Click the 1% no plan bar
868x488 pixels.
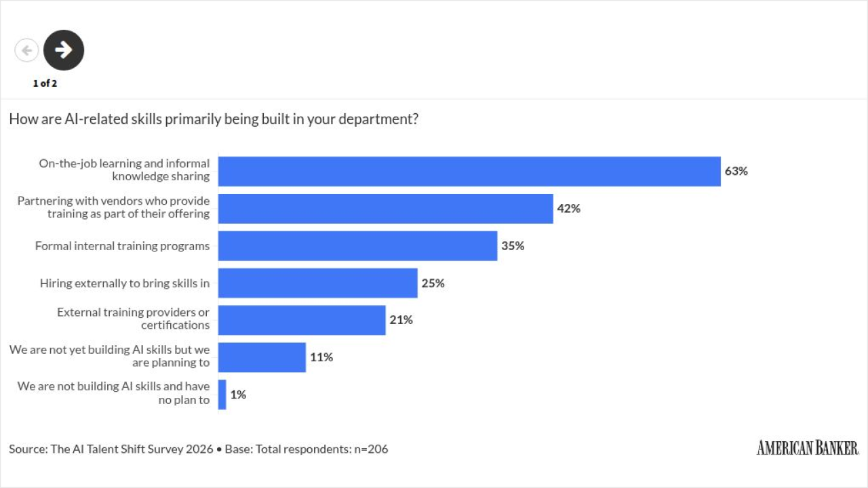[x=222, y=394]
